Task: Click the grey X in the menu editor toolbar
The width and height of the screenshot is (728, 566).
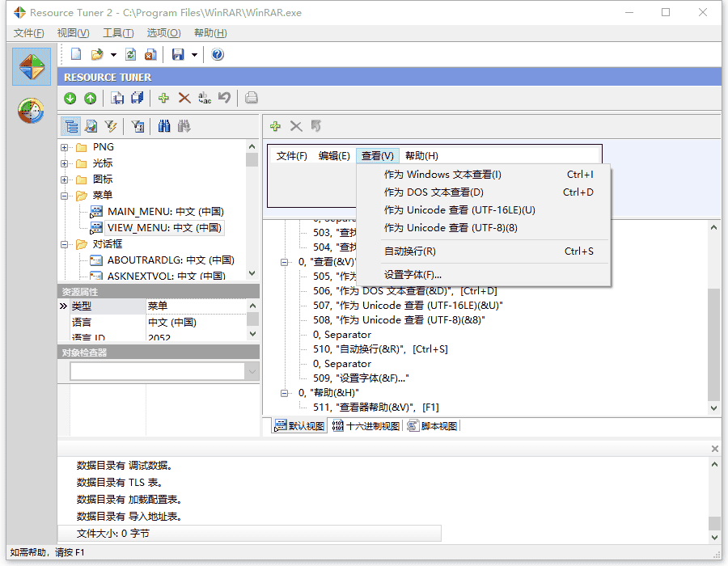Action: (296, 126)
